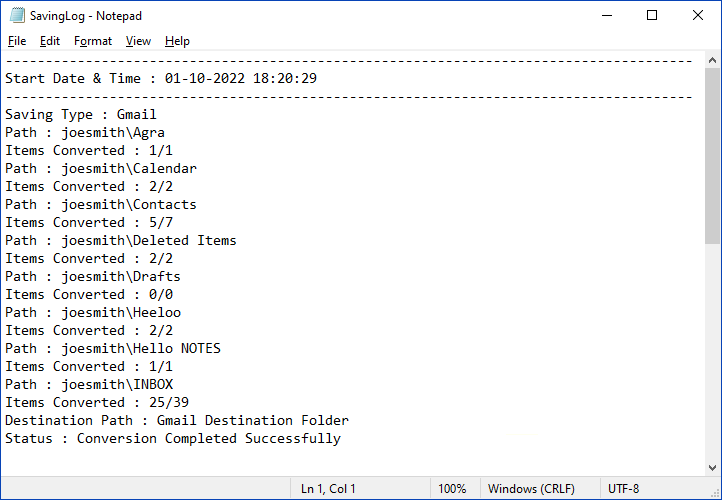Viewport: 722px width, 500px height.
Task: Click the 'Destination Path' line
Action: [x=177, y=420]
